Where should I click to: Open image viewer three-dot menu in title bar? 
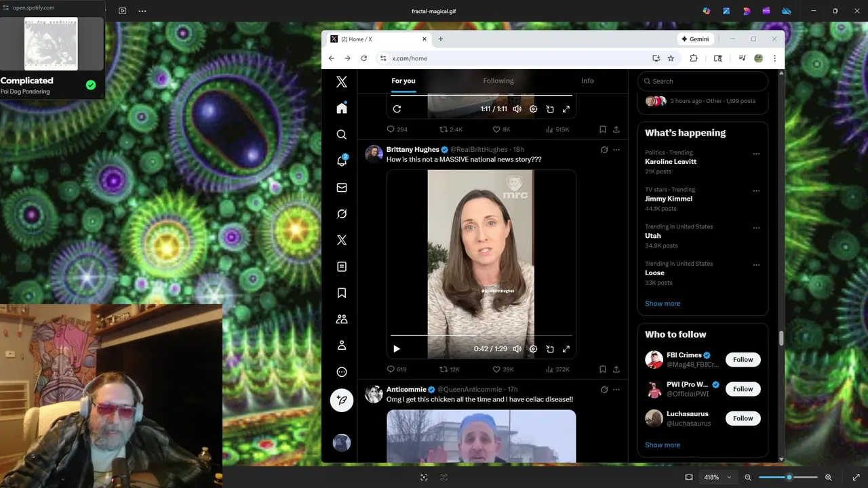(142, 11)
